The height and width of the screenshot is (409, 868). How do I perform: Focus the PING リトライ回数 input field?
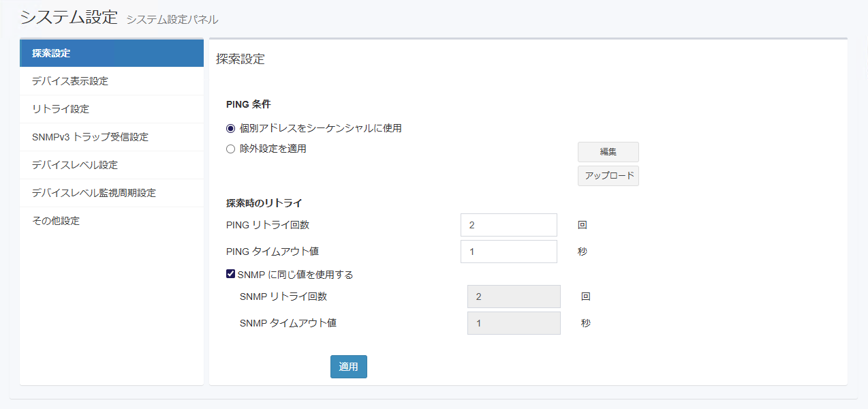point(508,225)
